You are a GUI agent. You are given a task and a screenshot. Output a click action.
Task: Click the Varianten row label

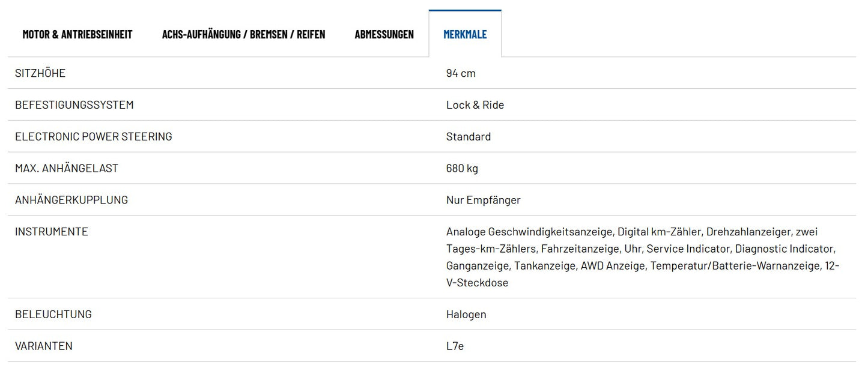point(44,346)
